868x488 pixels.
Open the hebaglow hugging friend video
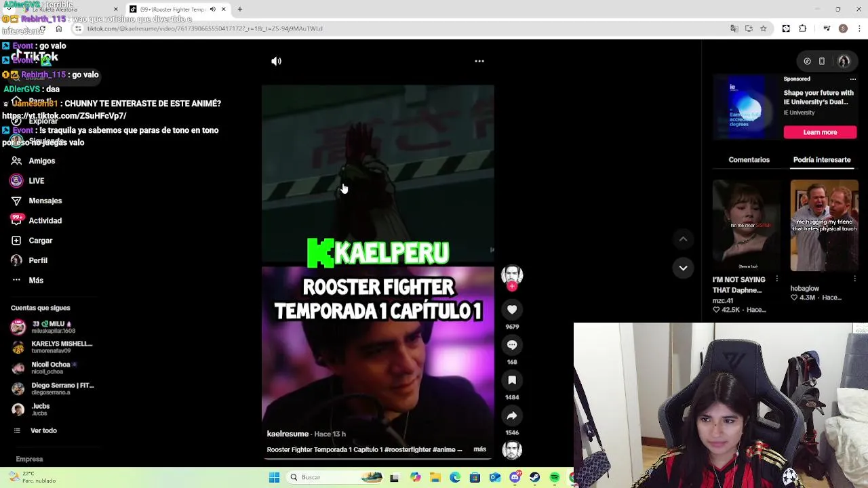click(x=824, y=226)
